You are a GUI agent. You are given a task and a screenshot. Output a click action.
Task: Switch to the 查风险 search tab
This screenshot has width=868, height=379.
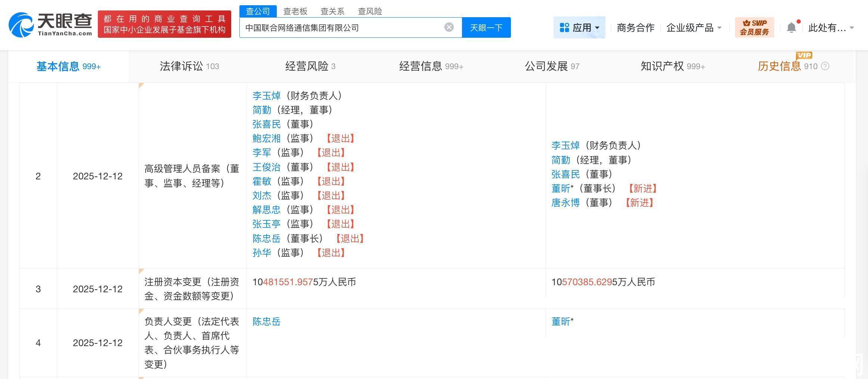pos(370,11)
